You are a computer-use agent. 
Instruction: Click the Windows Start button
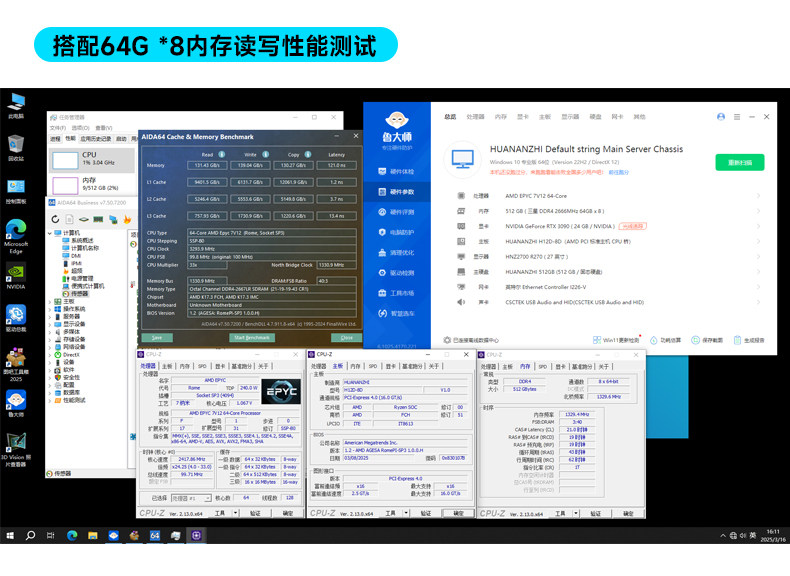tap(10, 535)
